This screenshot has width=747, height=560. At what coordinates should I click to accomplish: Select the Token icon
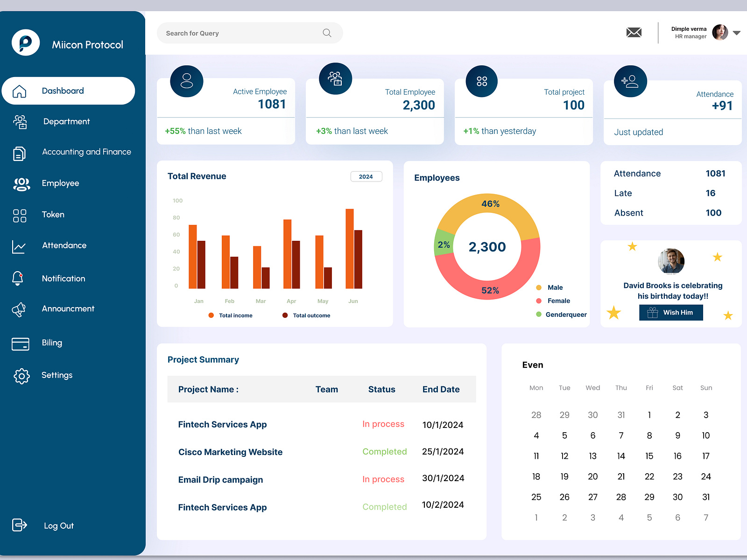tap(19, 215)
